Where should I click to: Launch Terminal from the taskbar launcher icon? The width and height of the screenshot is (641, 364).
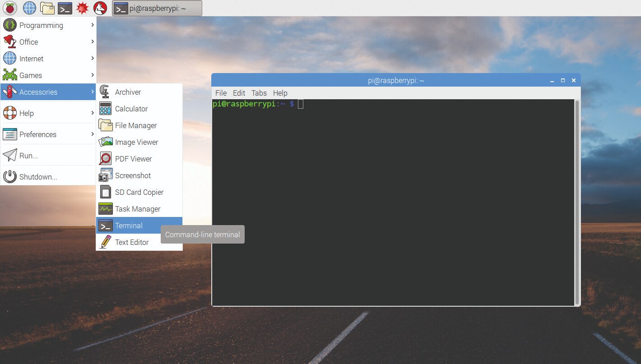tap(65, 8)
